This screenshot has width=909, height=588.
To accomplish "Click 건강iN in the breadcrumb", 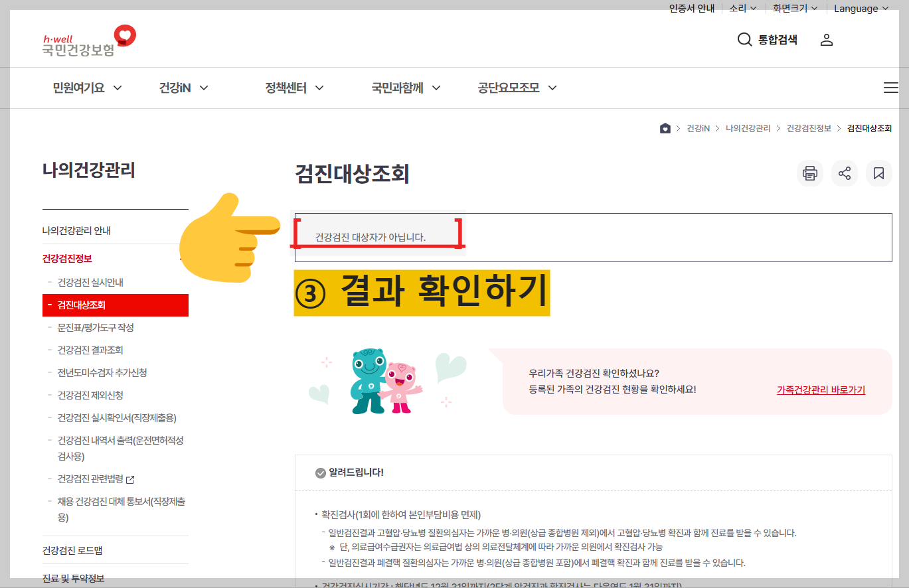I will 698,129.
